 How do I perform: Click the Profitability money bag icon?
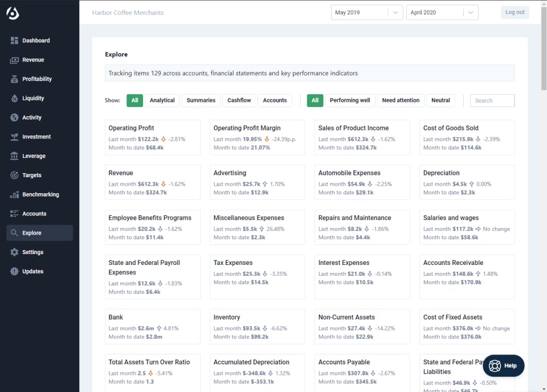14,79
